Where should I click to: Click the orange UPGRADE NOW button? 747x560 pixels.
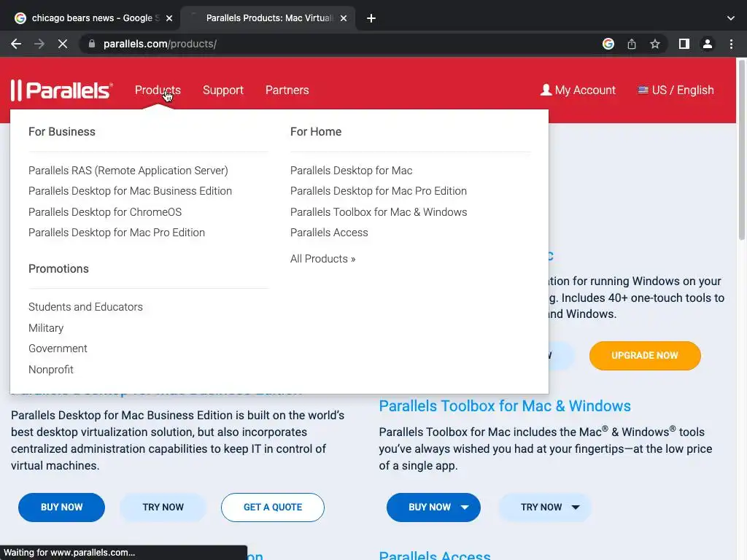tap(645, 356)
